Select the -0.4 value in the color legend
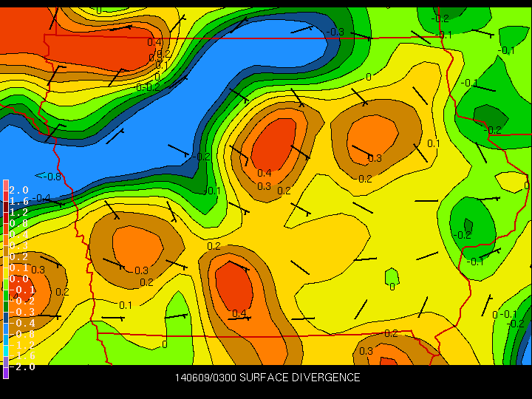 point(22,323)
